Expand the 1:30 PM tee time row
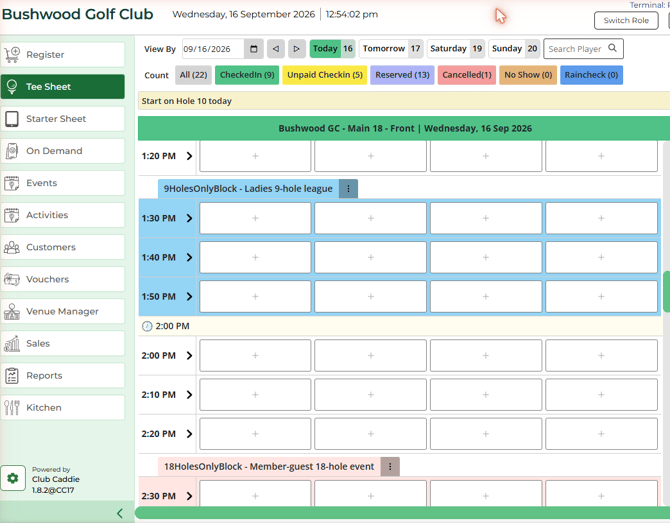This screenshot has width=670, height=523. [x=189, y=218]
